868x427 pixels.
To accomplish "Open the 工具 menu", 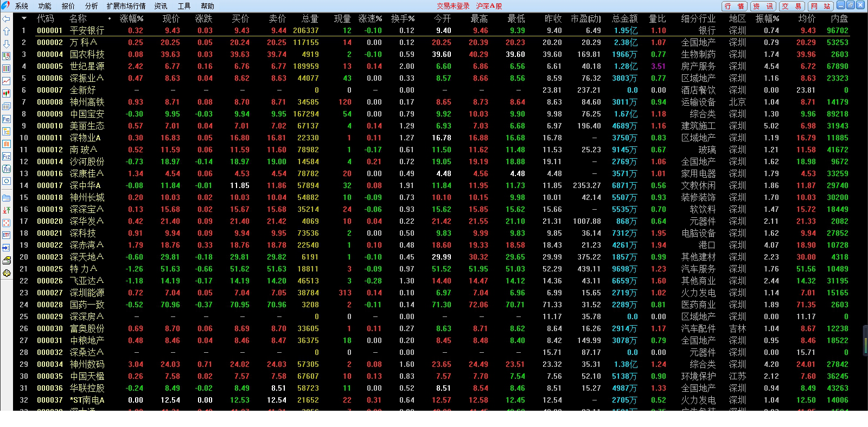I will (x=184, y=6).
